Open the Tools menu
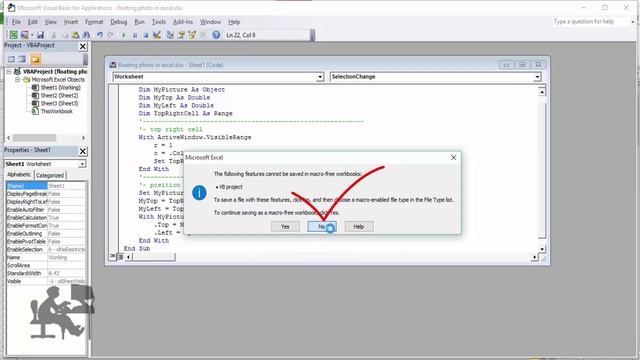 click(159, 22)
